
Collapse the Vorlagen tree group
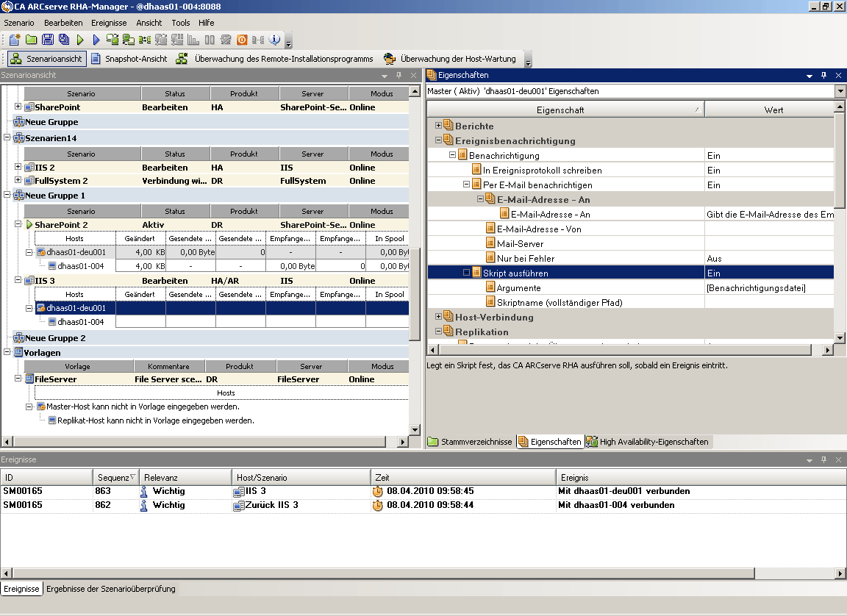point(7,353)
